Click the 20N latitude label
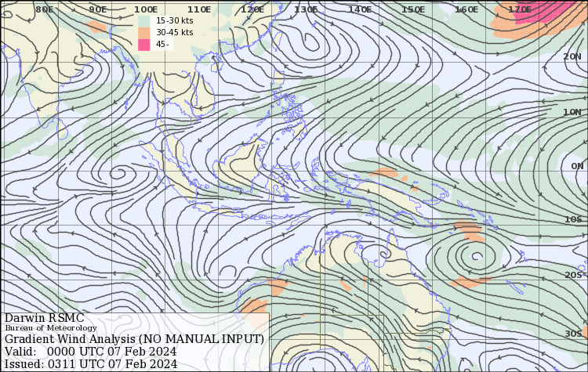588x372 pixels. pos(572,57)
